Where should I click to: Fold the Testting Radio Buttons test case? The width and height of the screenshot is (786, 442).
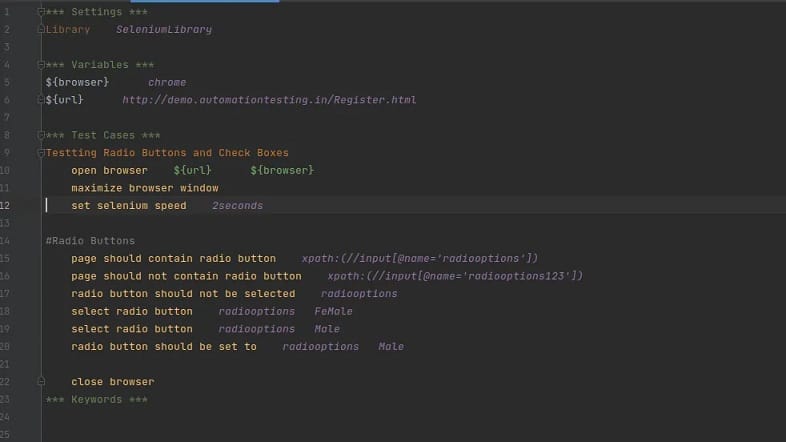[x=41, y=153]
